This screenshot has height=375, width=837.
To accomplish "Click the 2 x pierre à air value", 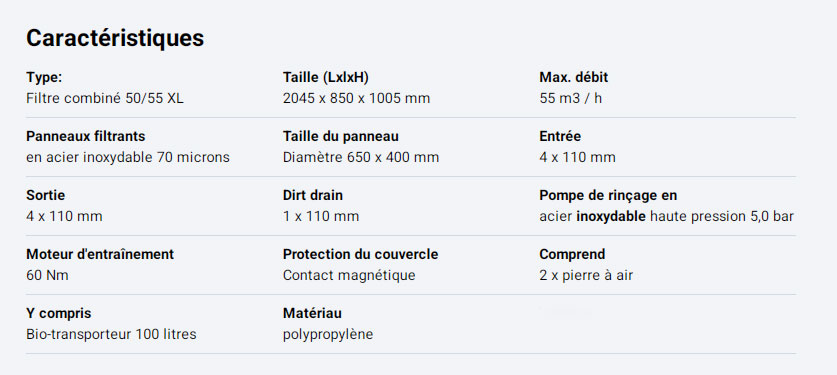I will (x=586, y=276).
